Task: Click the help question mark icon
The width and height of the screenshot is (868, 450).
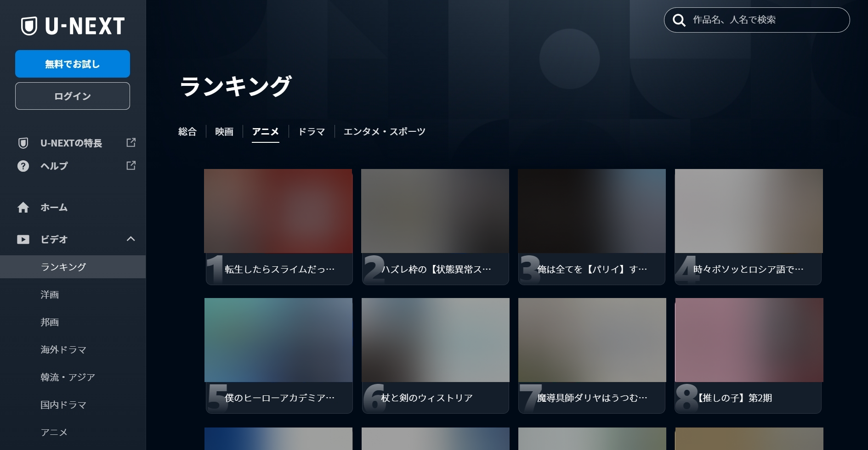Action: (x=23, y=166)
